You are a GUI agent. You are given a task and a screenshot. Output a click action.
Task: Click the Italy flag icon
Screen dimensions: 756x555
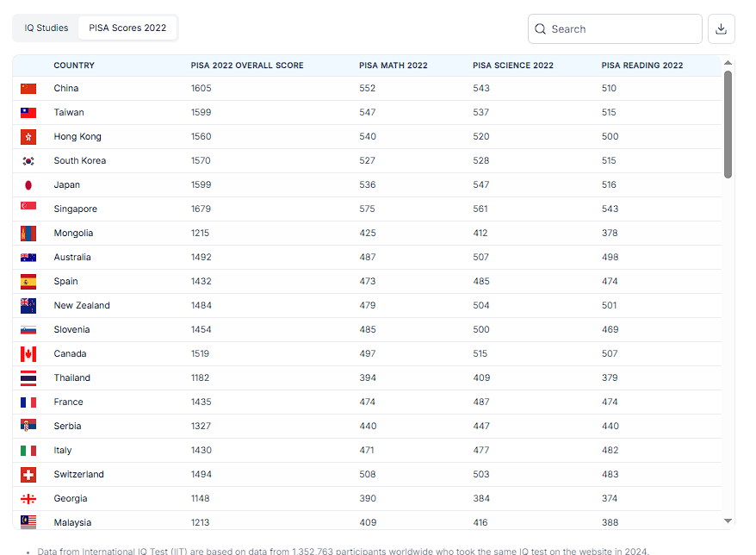pos(28,450)
